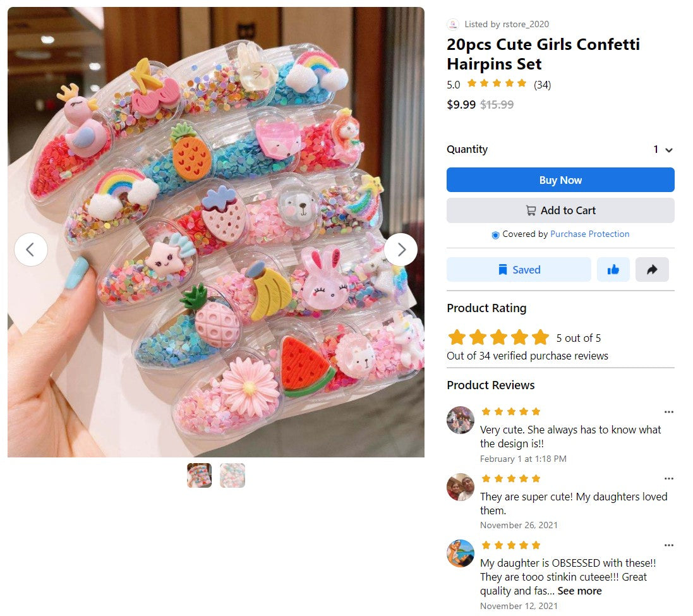Image resolution: width=693 pixels, height=616 pixels.
Task: Toggle the Saved bookmark button
Action: (519, 270)
